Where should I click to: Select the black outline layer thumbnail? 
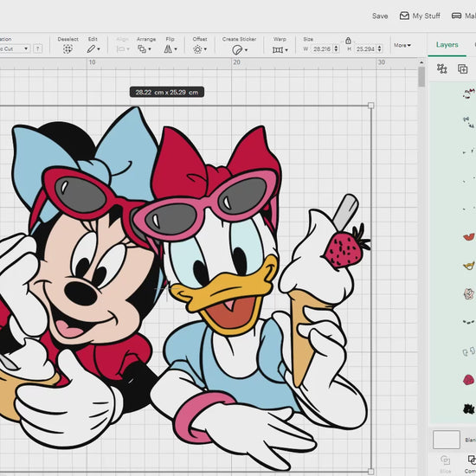tap(469, 408)
